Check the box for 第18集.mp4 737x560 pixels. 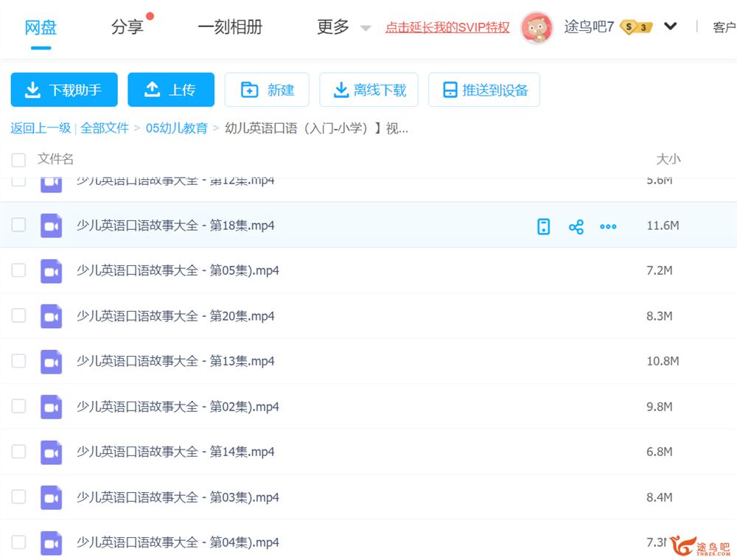click(18, 225)
